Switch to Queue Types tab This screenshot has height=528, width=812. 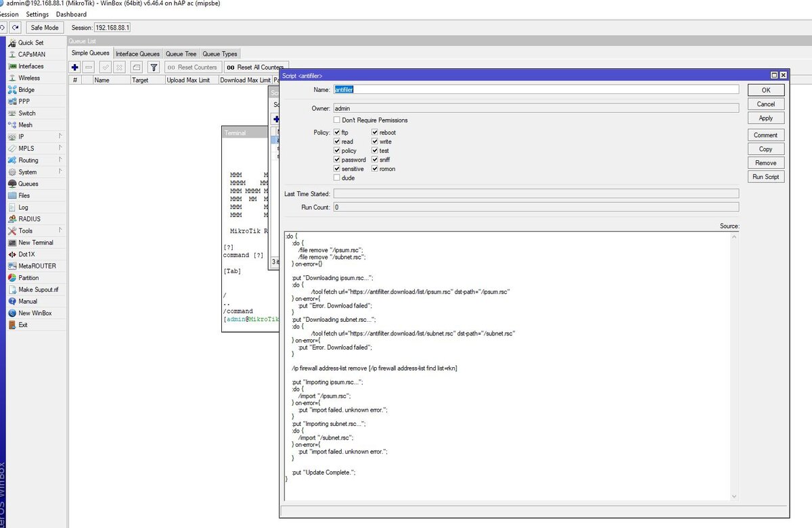point(220,53)
